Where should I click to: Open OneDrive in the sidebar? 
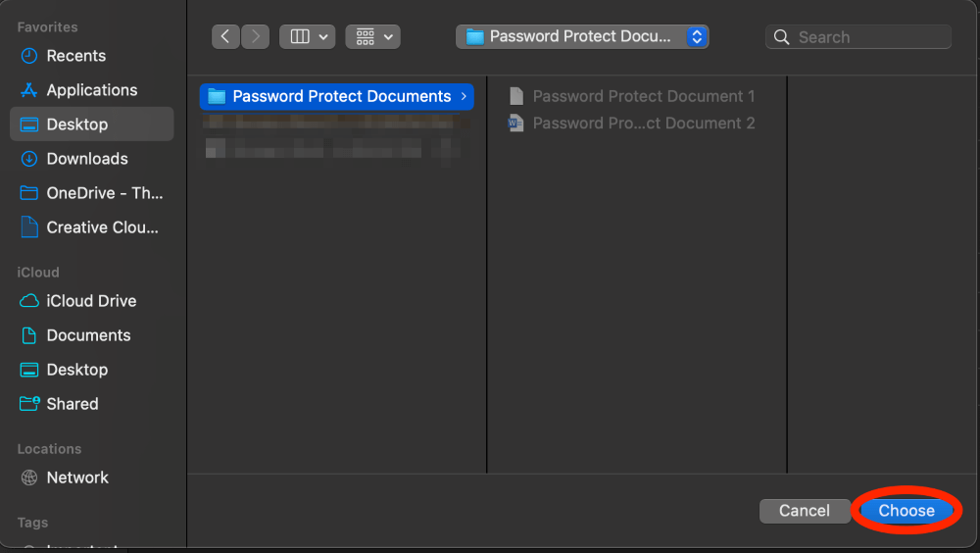(x=104, y=193)
